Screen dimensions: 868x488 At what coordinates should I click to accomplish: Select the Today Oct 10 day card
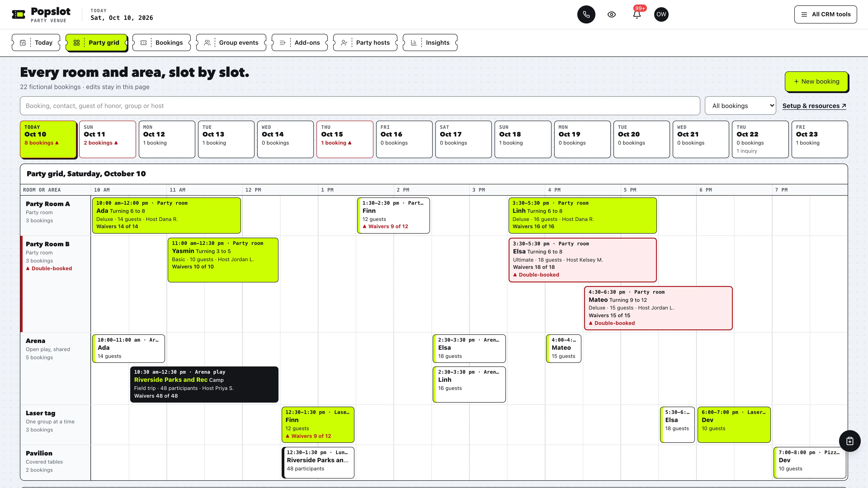click(x=48, y=139)
